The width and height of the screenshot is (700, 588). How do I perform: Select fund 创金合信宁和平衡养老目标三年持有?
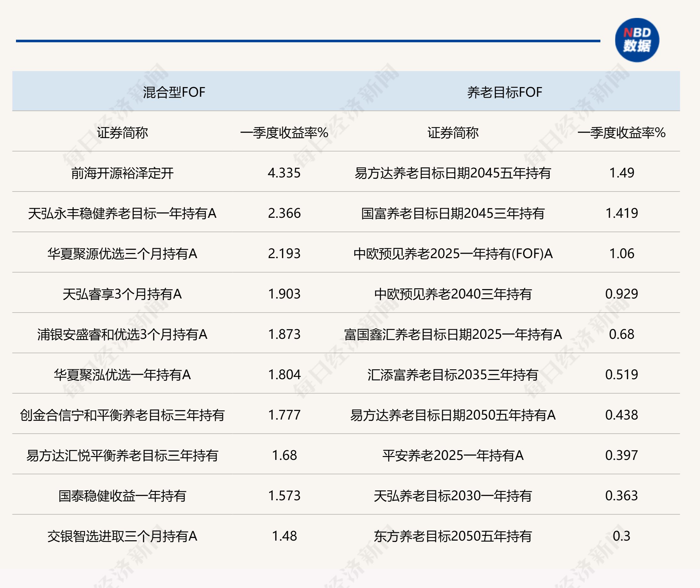click(122, 415)
